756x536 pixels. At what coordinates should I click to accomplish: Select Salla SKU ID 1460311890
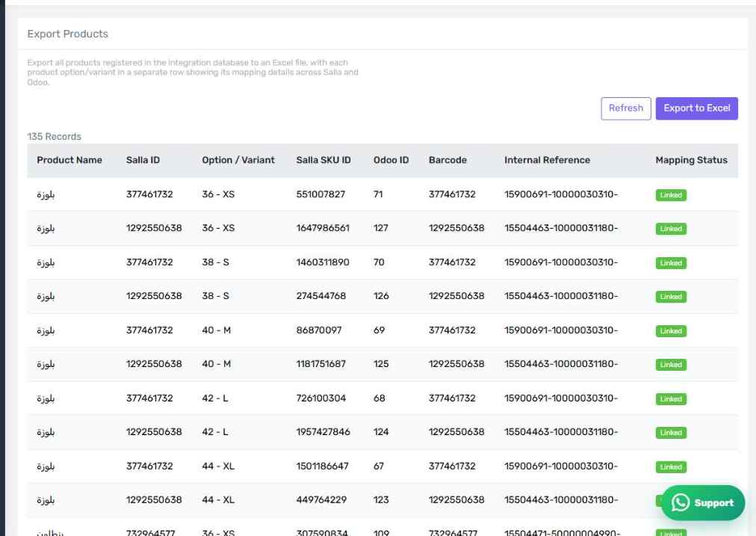click(x=323, y=262)
